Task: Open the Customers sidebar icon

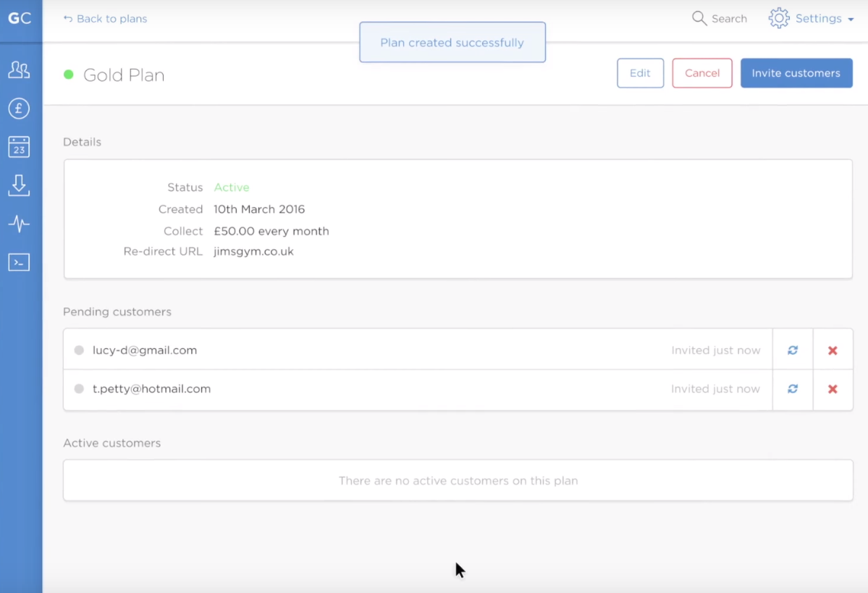Action: [19, 70]
